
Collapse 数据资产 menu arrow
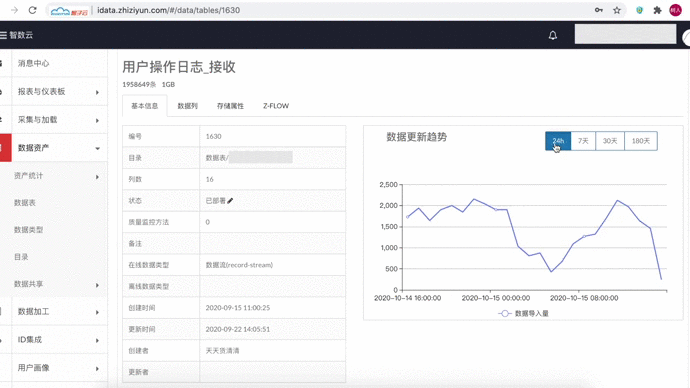pos(97,149)
